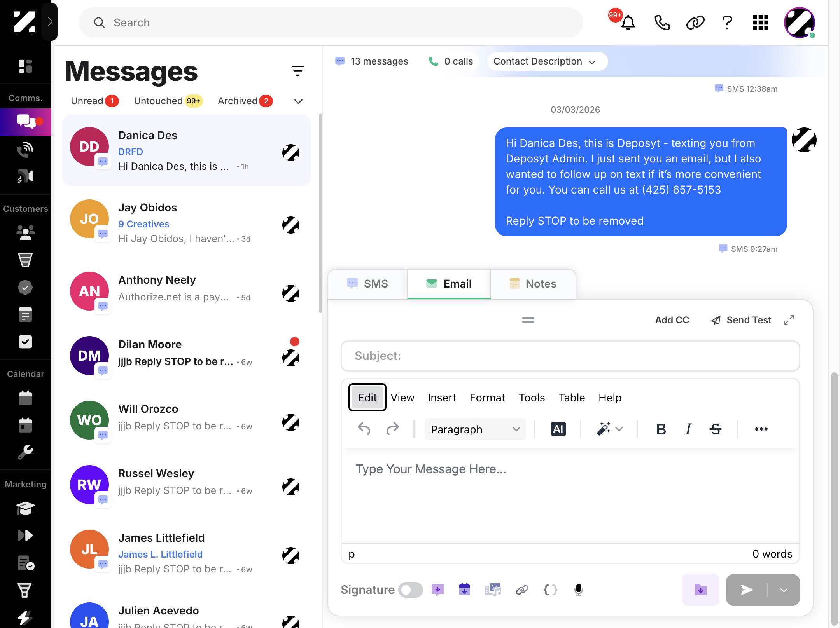Open the help question mark icon
Viewport: 840px width, 628px height.
coord(727,23)
